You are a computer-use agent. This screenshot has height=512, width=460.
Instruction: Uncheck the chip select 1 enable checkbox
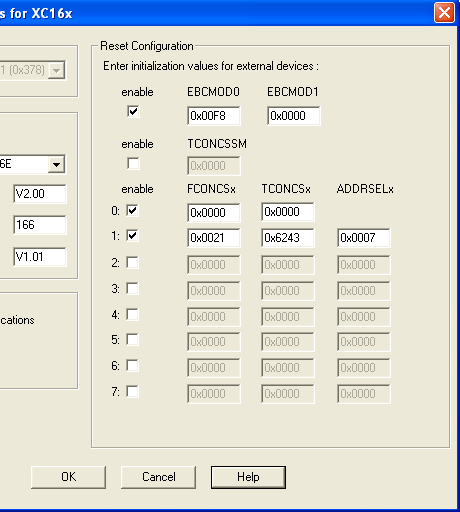click(x=132, y=236)
